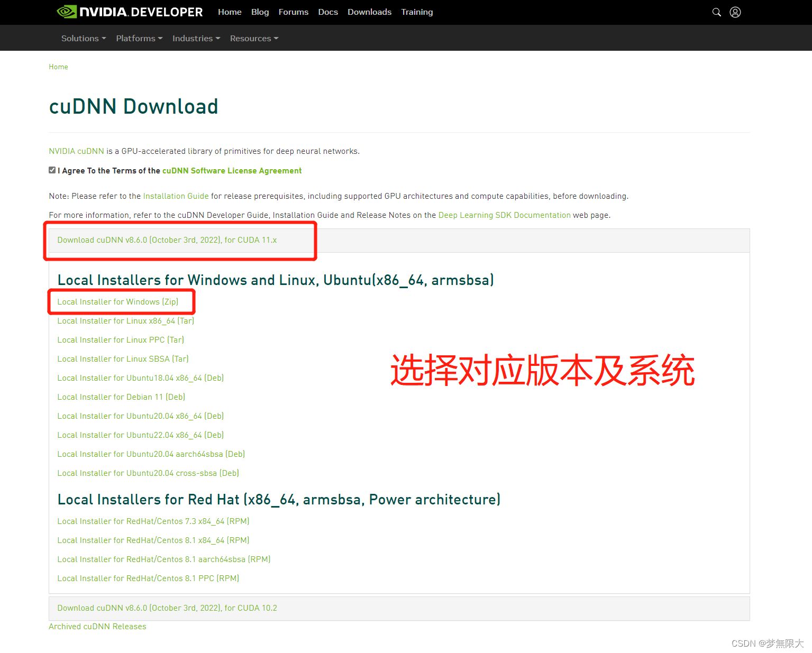The image size is (812, 653).
Task: Download Local Installer for Linux PPC (Tar)
Action: click(121, 340)
